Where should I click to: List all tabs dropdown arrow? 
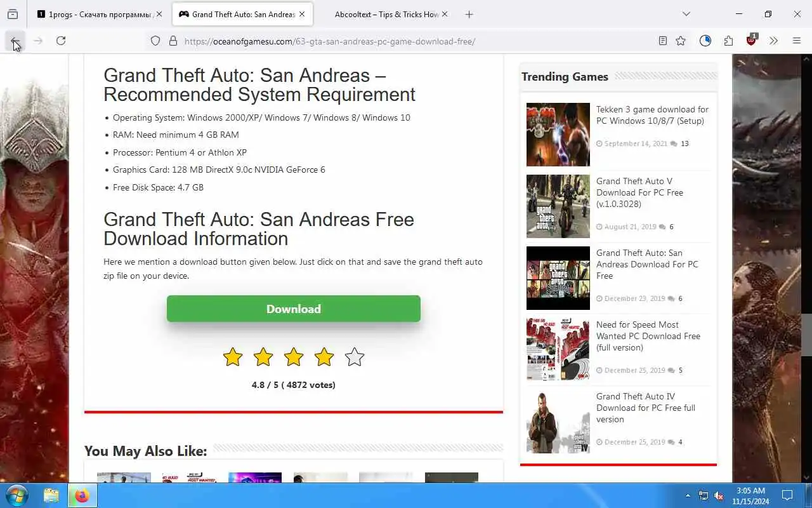(x=686, y=14)
